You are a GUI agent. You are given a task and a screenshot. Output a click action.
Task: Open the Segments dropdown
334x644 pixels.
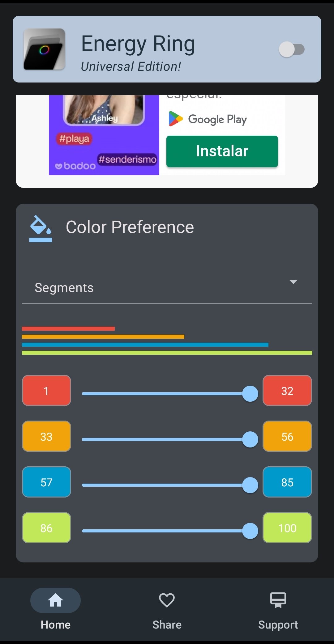pyautogui.click(x=167, y=288)
